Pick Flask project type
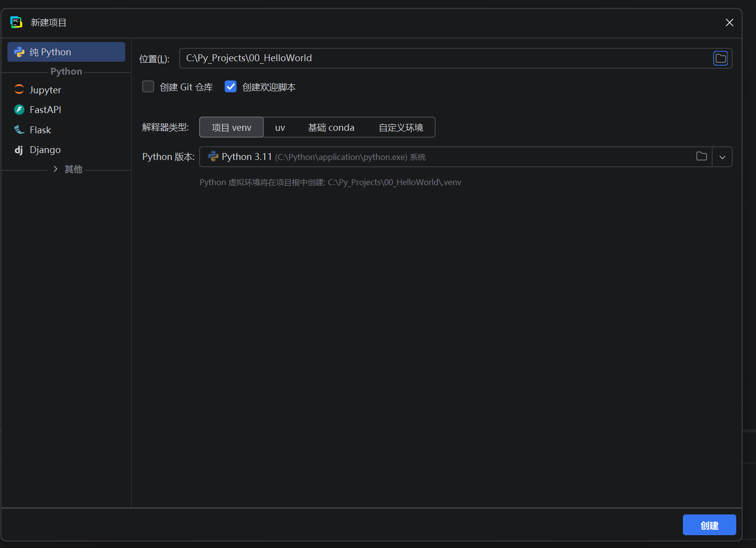The width and height of the screenshot is (756, 548). tap(66, 130)
